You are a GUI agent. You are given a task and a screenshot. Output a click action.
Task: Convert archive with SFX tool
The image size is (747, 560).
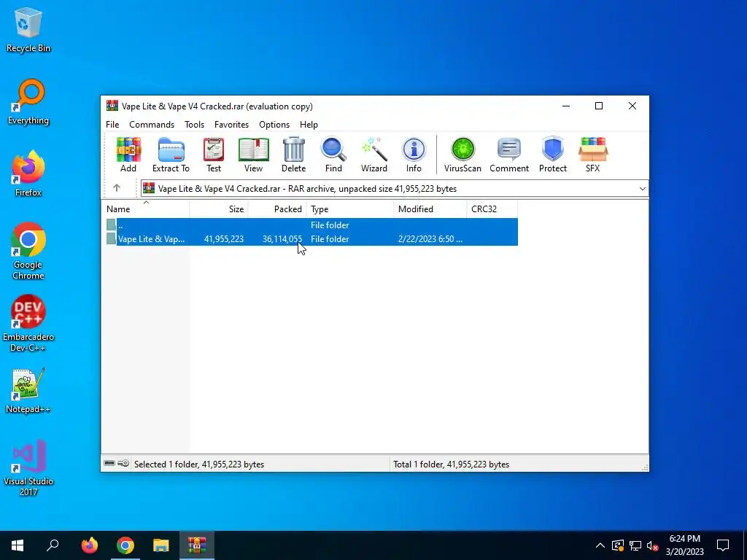(x=592, y=155)
